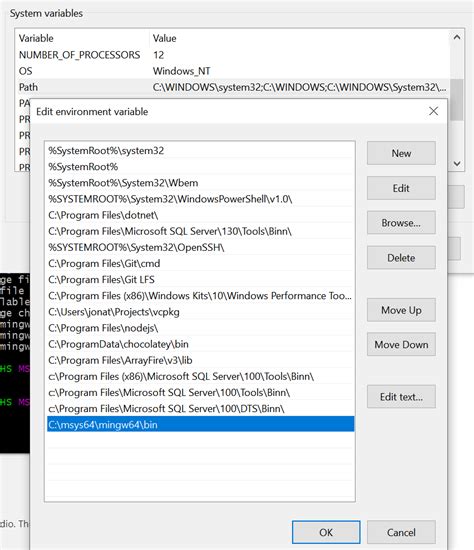
Task: Select %SystemRoot%\system32 entry
Action: tap(200, 151)
